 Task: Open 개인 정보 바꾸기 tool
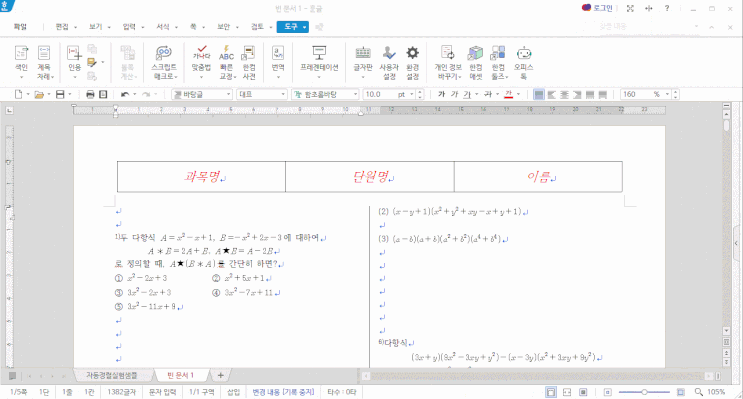(x=448, y=62)
